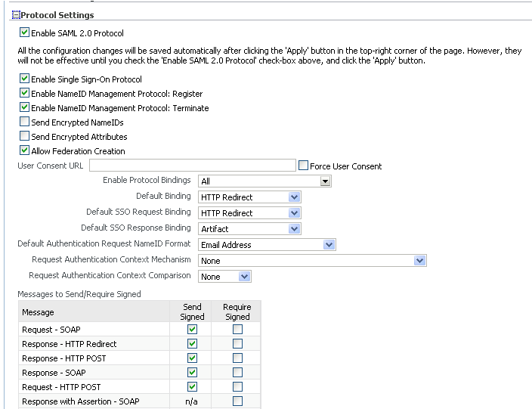The height and width of the screenshot is (409, 532).
Task: Click the Message column header
Action: click(x=94, y=312)
